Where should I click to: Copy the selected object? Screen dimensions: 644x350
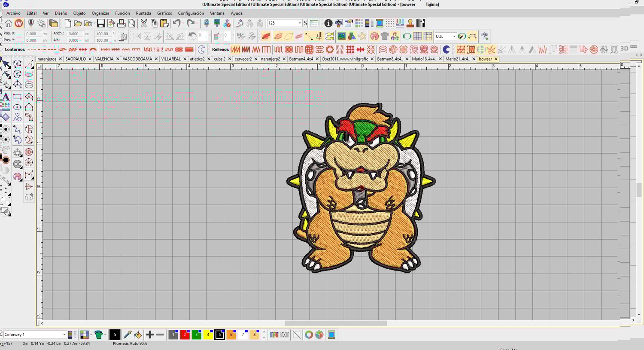(154, 23)
